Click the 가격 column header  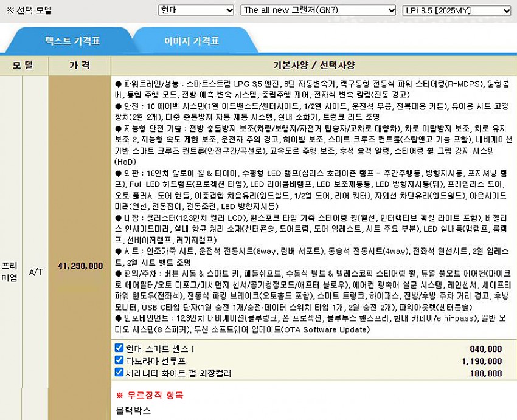pos(80,65)
